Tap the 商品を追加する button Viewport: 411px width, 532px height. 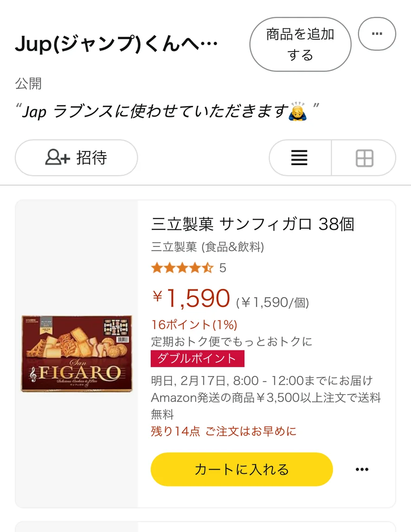[300, 45]
